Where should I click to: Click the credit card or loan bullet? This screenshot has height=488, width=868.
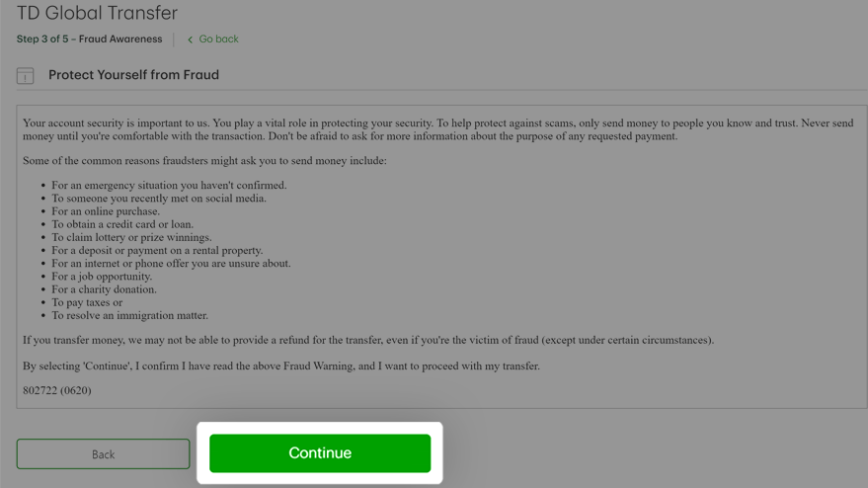[122, 224]
